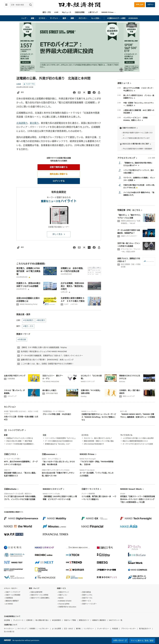Open the hamburger menu in the header
Screen dimensions: 159x644
point(6,4)
